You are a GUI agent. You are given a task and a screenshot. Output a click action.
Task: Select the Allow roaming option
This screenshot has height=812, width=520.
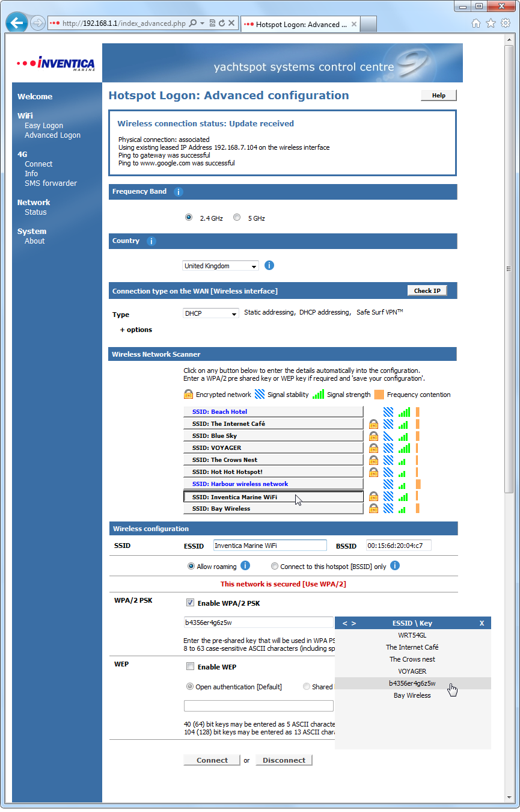(x=191, y=566)
